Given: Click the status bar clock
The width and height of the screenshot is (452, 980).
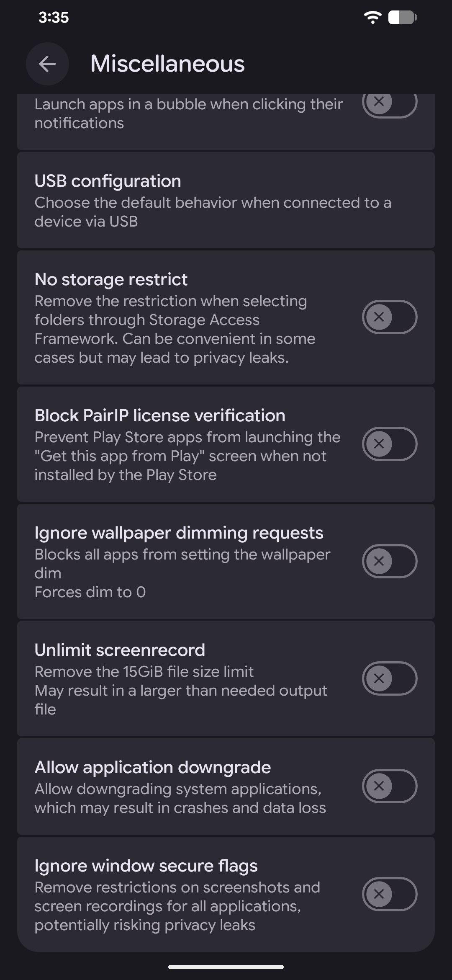Looking at the screenshot, I should [x=54, y=18].
